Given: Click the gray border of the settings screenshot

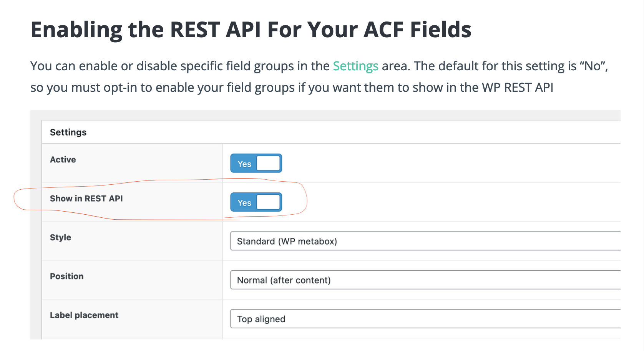Looking at the screenshot, I should tap(36, 230).
